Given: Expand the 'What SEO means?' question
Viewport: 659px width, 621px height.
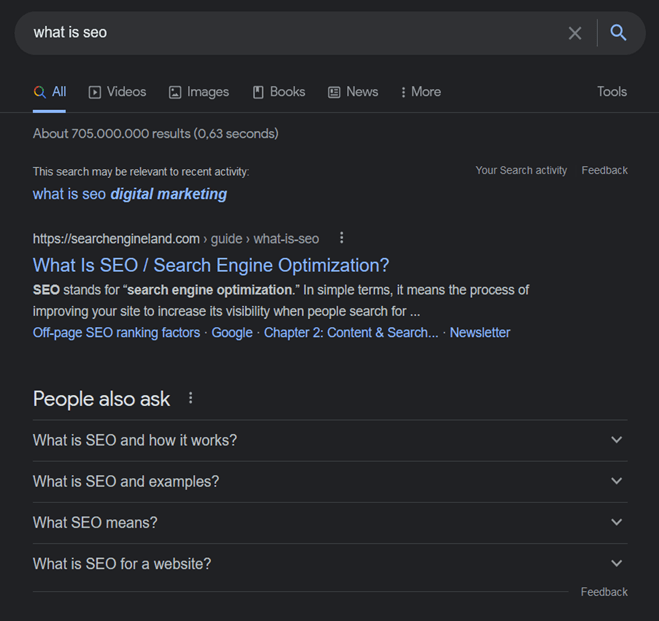Looking at the screenshot, I should pyautogui.click(x=330, y=522).
